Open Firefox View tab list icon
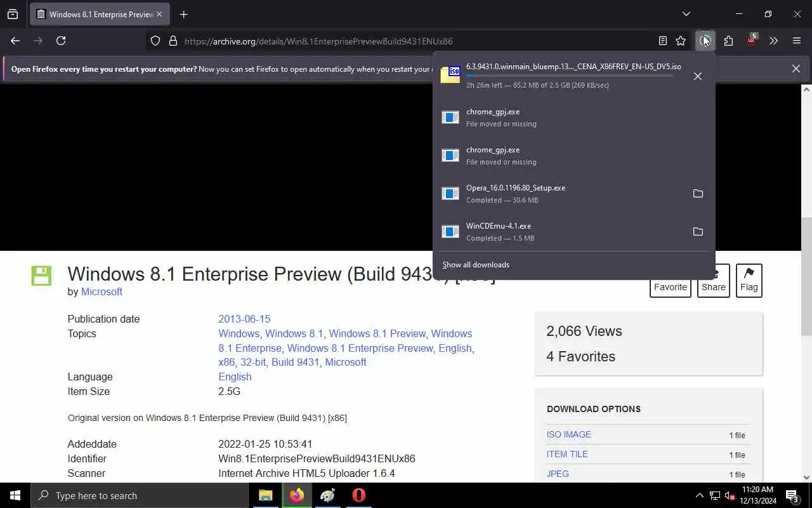This screenshot has height=508, width=812. pos(13,14)
